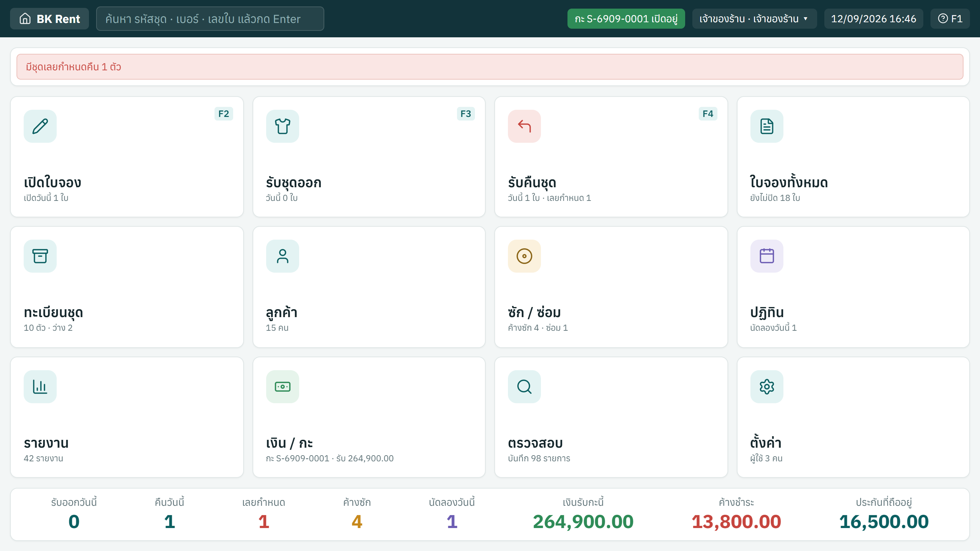Open the ลูกค้า tile title

pyautogui.click(x=282, y=312)
